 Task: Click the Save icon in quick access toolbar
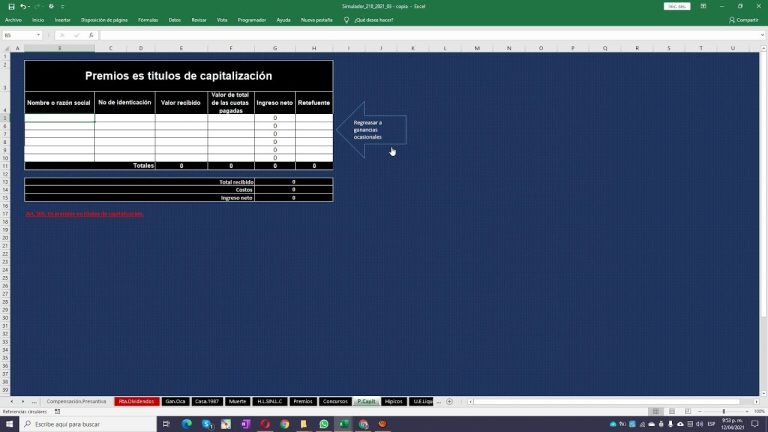pyautogui.click(x=9, y=6)
